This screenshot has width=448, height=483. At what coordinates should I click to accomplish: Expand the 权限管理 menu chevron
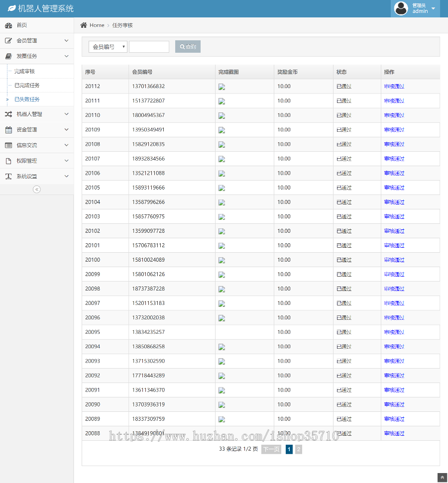pyautogui.click(x=67, y=161)
